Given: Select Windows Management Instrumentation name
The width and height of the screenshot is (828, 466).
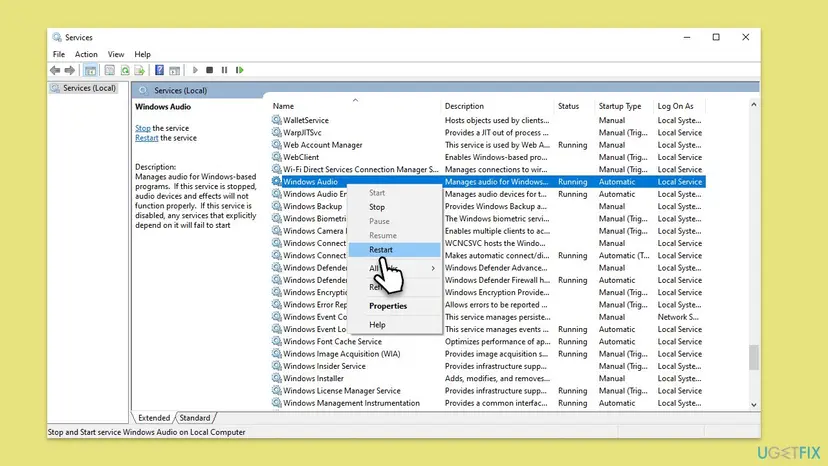Looking at the screenshot, I should pos(351,403).
